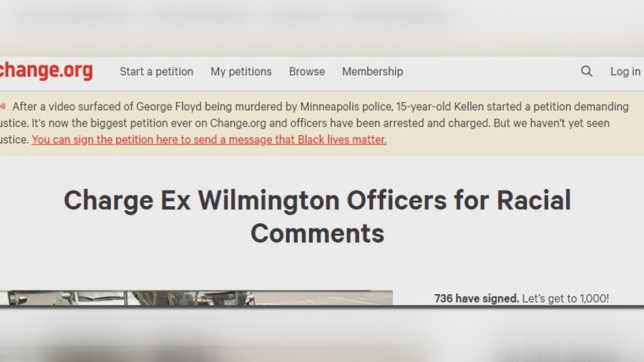Image resolution: width=644 pixels, height=362 pixels.
Task: Click the Log in link
Action: 625,72
